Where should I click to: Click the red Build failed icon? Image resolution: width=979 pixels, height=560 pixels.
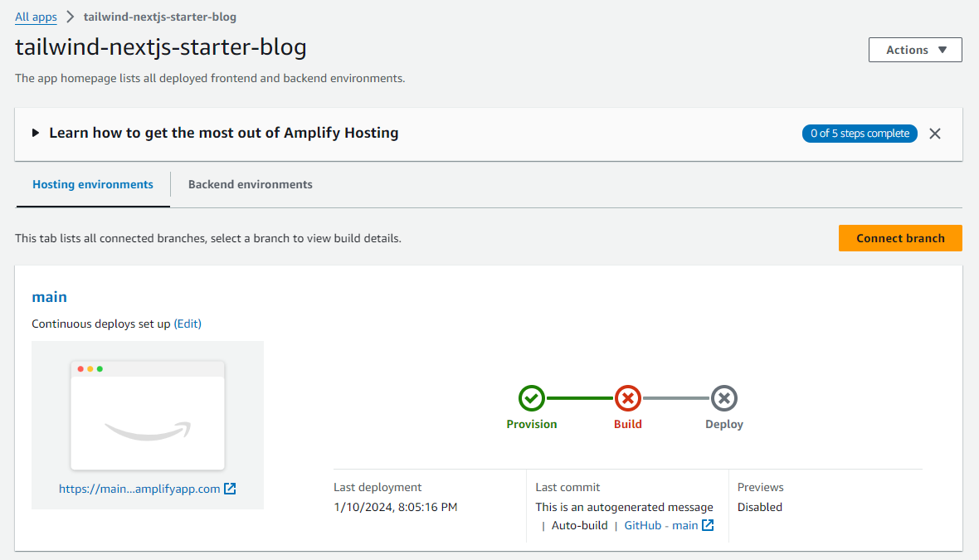(628, 399)
